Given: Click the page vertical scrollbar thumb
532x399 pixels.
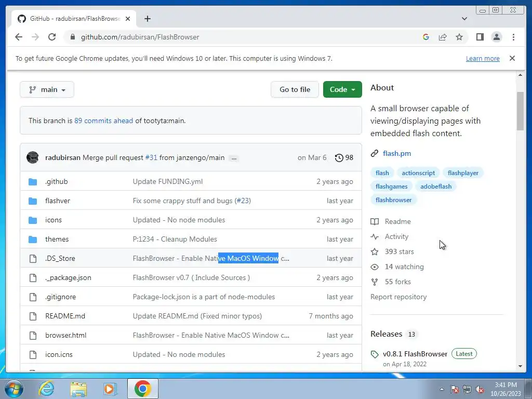Looking at the screenshot, I should tap(520, 111).
